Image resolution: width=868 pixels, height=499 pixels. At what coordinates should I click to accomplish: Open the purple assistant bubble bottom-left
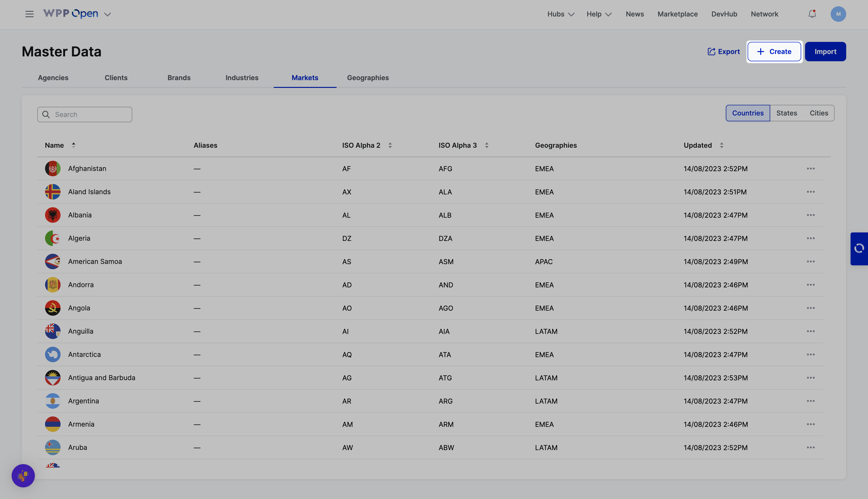[23, 476]
